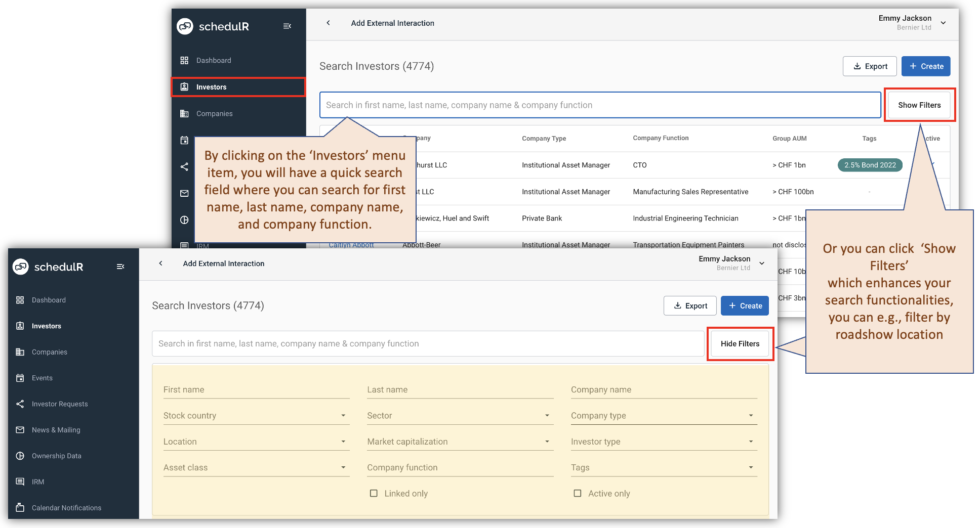Collapse the sidebar with the menu toggle
Screen dimensions: 980x528
pyautogui.click(x=121, y=267)
